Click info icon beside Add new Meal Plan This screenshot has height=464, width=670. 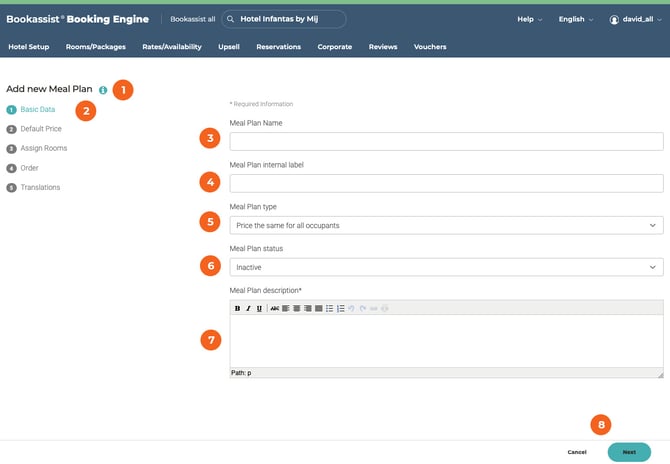[x=103, y=90]
